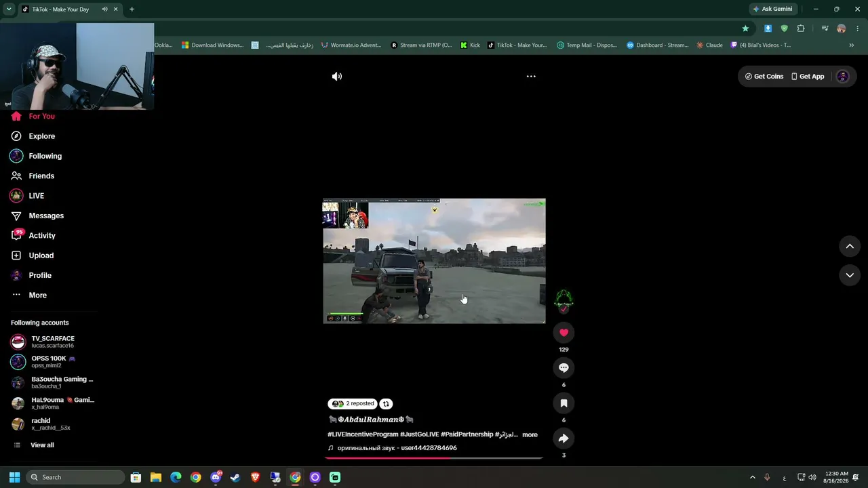Open the Chrome three-dot menu
This screenshot has width=868, height=488.
pyautogui.click(x=858, y=28)
